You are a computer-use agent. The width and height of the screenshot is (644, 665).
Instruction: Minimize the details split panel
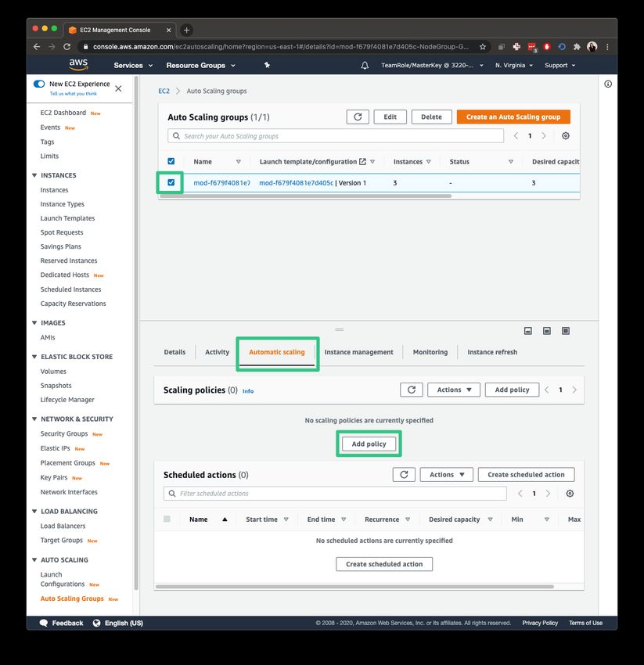pos(527,331)
